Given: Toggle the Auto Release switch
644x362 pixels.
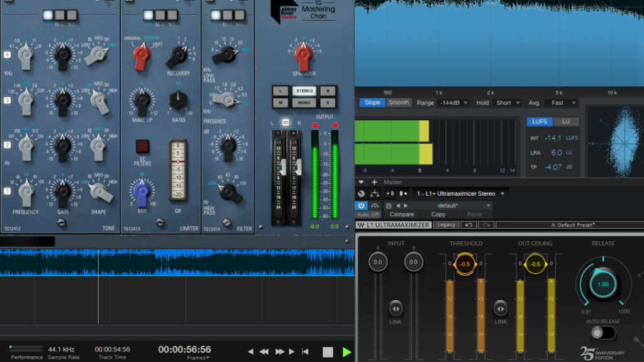Looking at the screenshot, I should coord(602,332).
